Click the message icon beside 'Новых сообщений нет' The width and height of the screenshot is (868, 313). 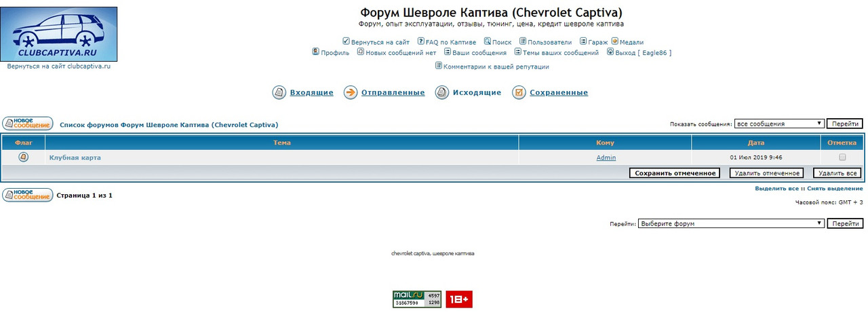click(360, 51)
